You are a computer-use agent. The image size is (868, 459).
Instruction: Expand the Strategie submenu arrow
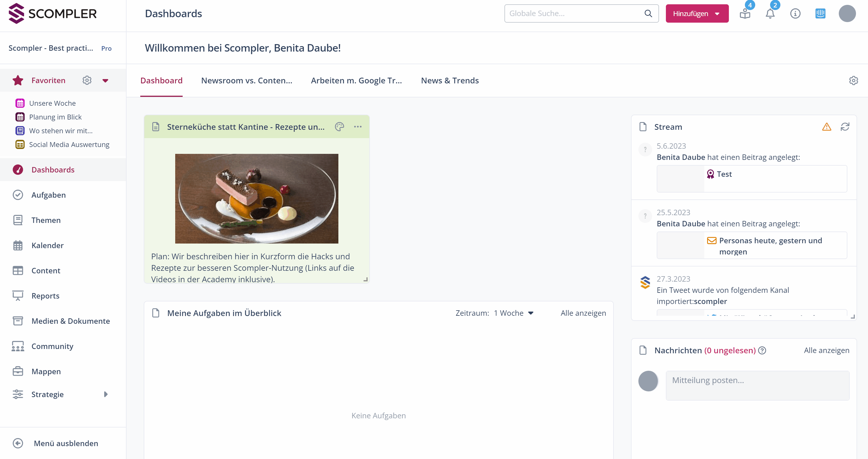(106, 394)
